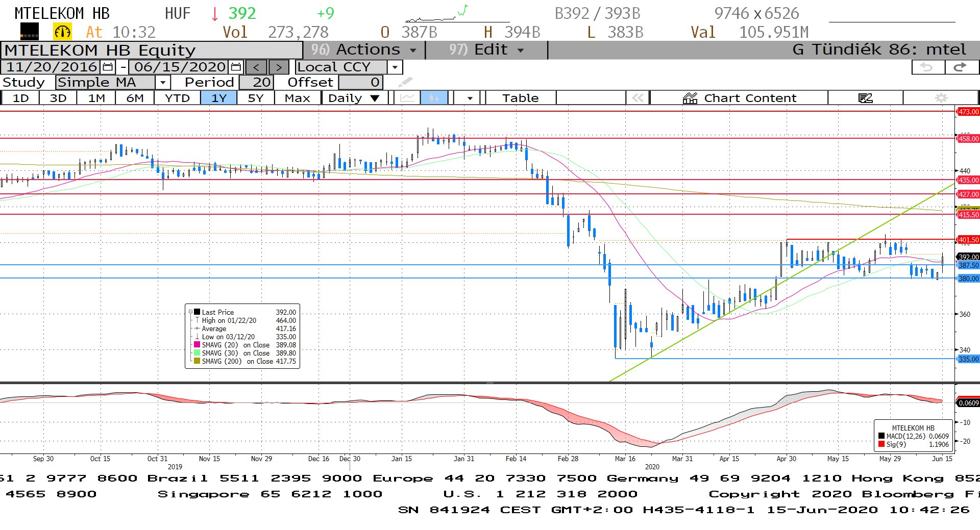
Task: Expand the Simple MA study dropdown
Action: (163, 82)
